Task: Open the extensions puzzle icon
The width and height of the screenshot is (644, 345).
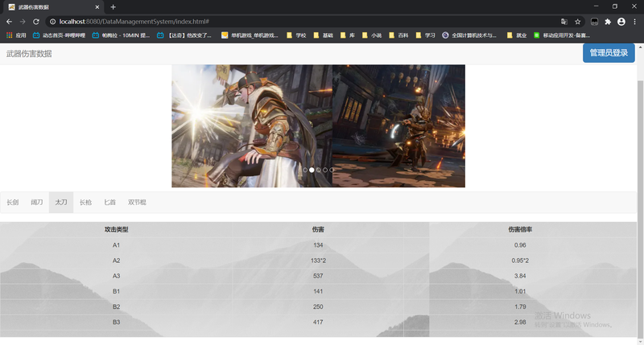Action: [608, 22]
